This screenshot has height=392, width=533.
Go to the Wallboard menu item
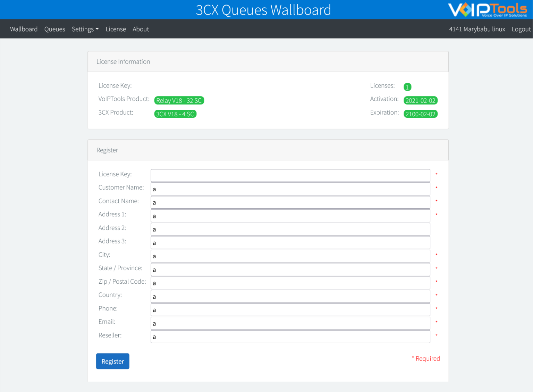[24, 29]
